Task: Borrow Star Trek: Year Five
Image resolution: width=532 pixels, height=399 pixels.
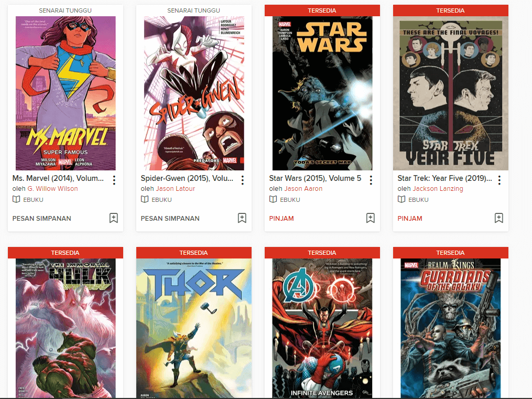Action: pyautogui.click(x=410, y=219)
